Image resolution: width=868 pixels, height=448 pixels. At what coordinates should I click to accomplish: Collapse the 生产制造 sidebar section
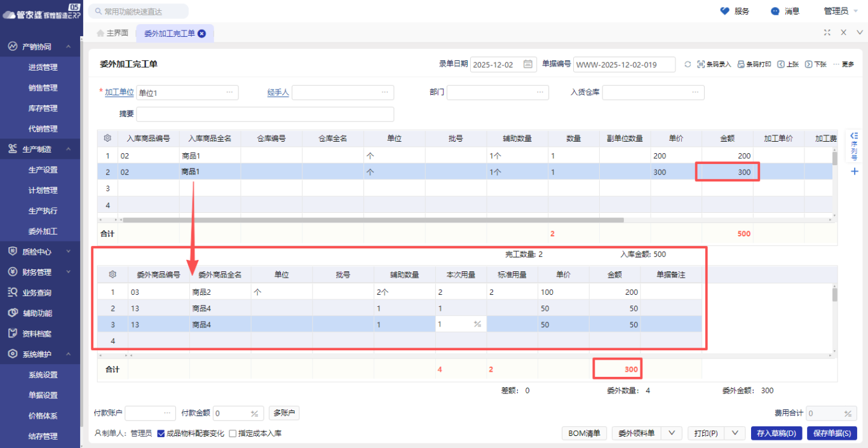(67, 149)
